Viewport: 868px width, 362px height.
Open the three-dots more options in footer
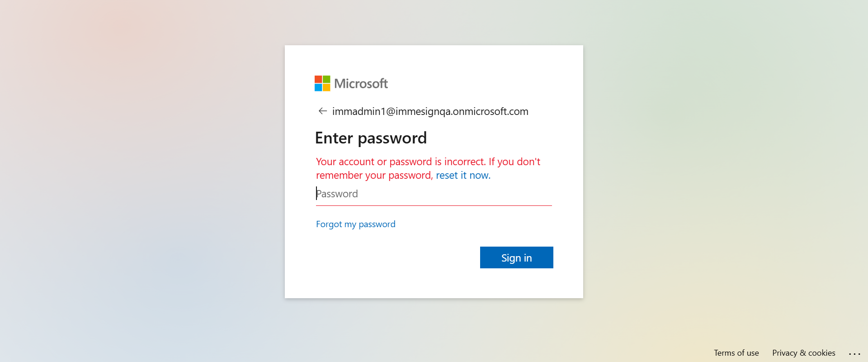point(854,353)
